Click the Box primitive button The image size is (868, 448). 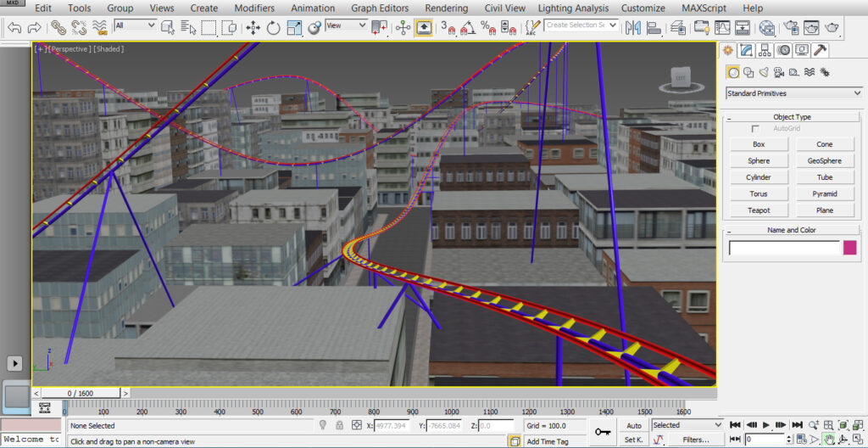click(x=759, y=144)
